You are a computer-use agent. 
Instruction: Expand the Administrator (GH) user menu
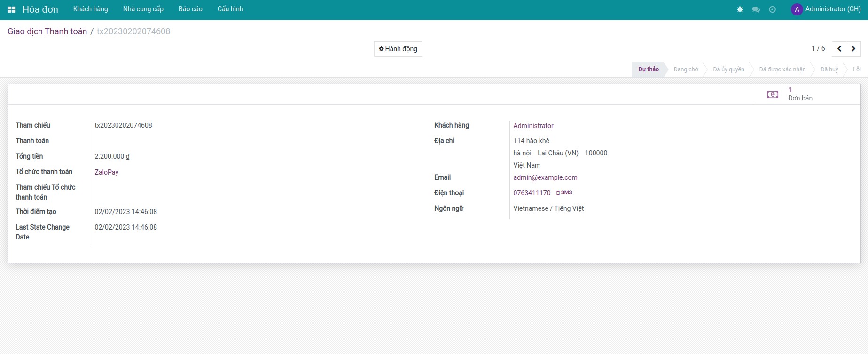tap(826, 9)
